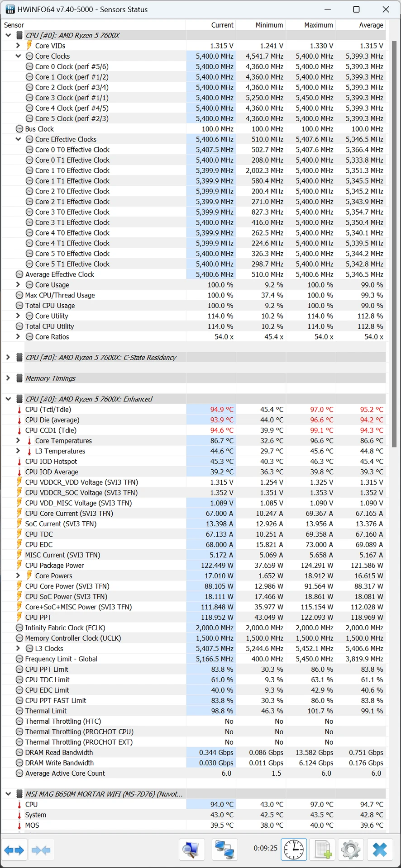Expand the L3 Clocks row
401x868 pixels.
click(x=18, y=648)
